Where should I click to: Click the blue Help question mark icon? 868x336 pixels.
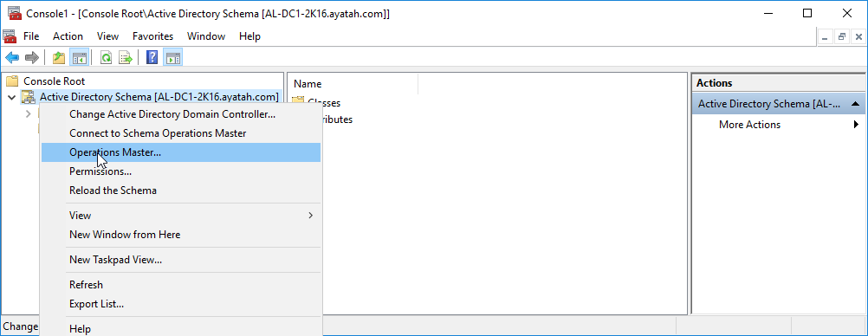point(152,57)
